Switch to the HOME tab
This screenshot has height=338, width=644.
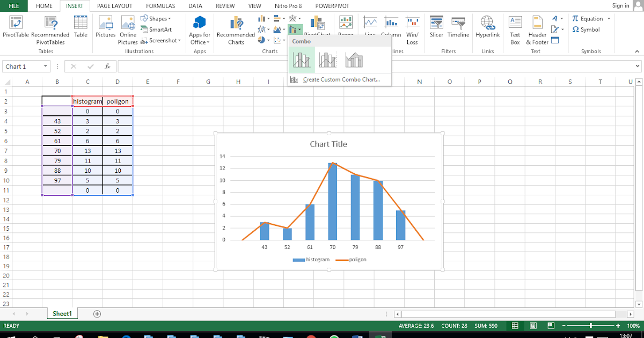pos(44,6)
